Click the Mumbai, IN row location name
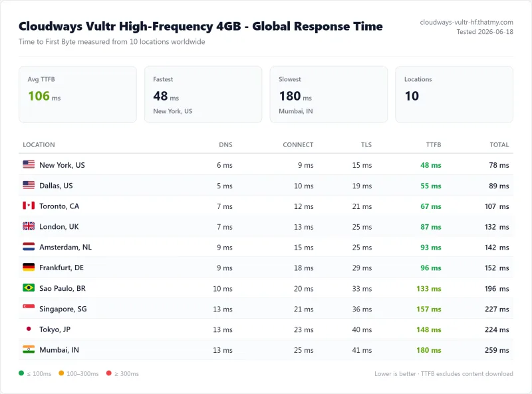This screenshot has width=532, height=394. 59,350
